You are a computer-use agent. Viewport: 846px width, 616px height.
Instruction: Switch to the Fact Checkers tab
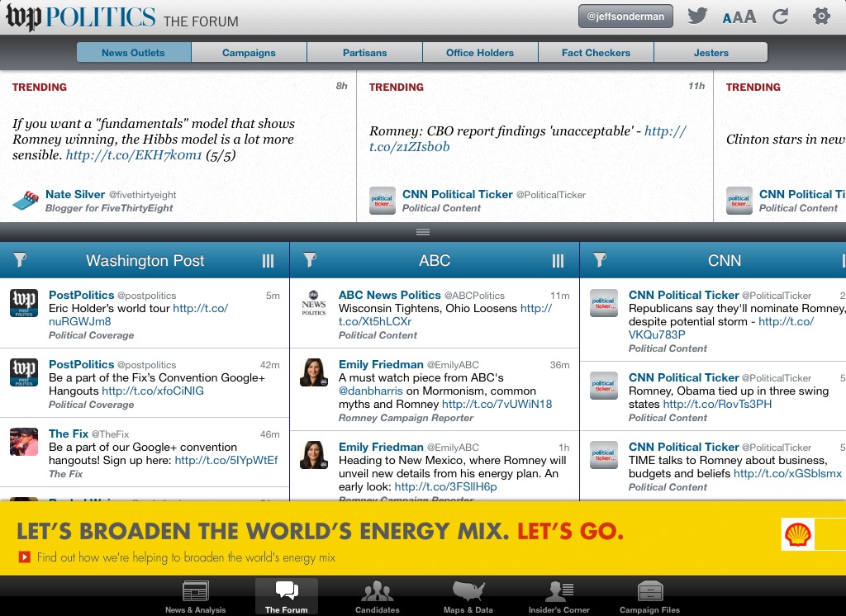point(596,53)
